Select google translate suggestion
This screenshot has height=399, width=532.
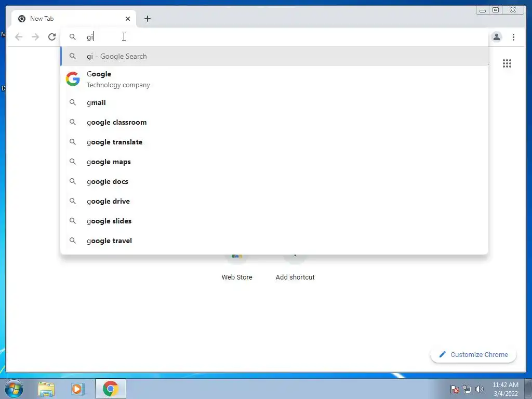(x=274, y=142)
